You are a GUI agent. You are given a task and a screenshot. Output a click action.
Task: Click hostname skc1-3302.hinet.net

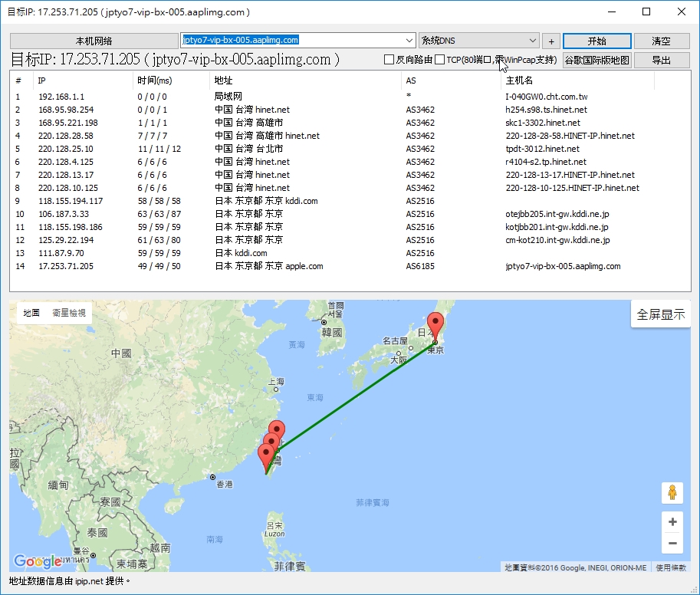coord(543,123)
